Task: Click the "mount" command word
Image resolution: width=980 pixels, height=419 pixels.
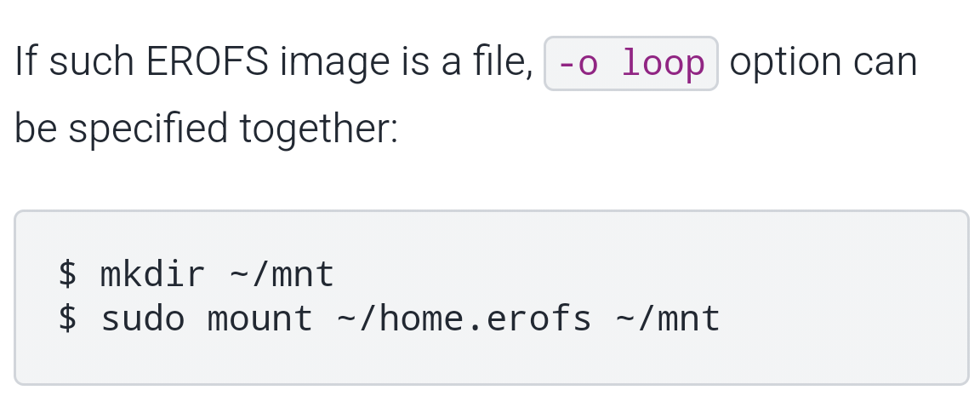Action: [260, 319]
